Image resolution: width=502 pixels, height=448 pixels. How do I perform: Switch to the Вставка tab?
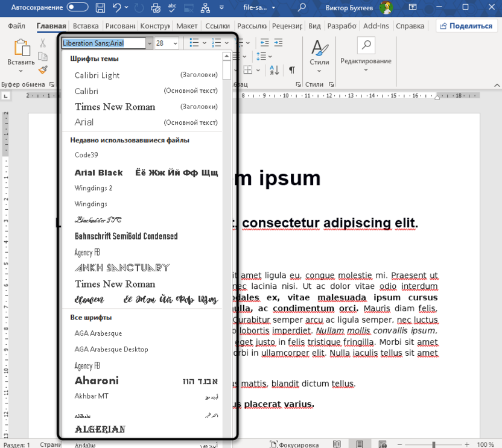click(86, 26)
